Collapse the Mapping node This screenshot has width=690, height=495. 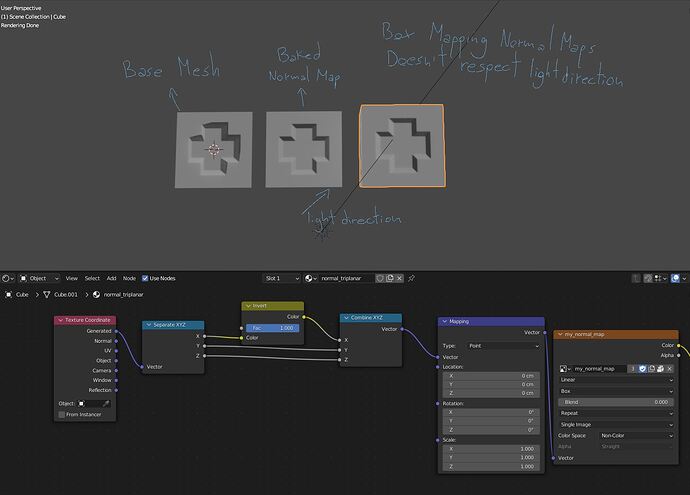point(444,322)
